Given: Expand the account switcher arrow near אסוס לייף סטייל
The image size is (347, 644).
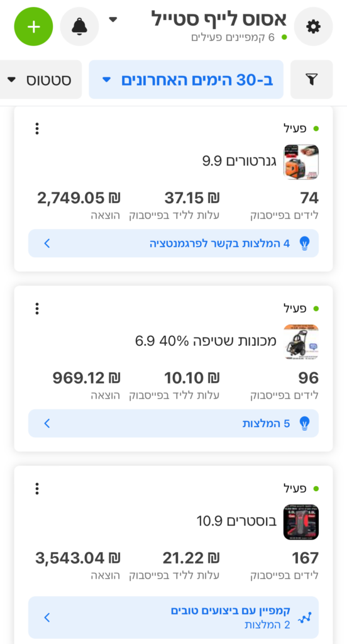Looking at the screenshot, I should pyautogui.click(x=113, y=19).
